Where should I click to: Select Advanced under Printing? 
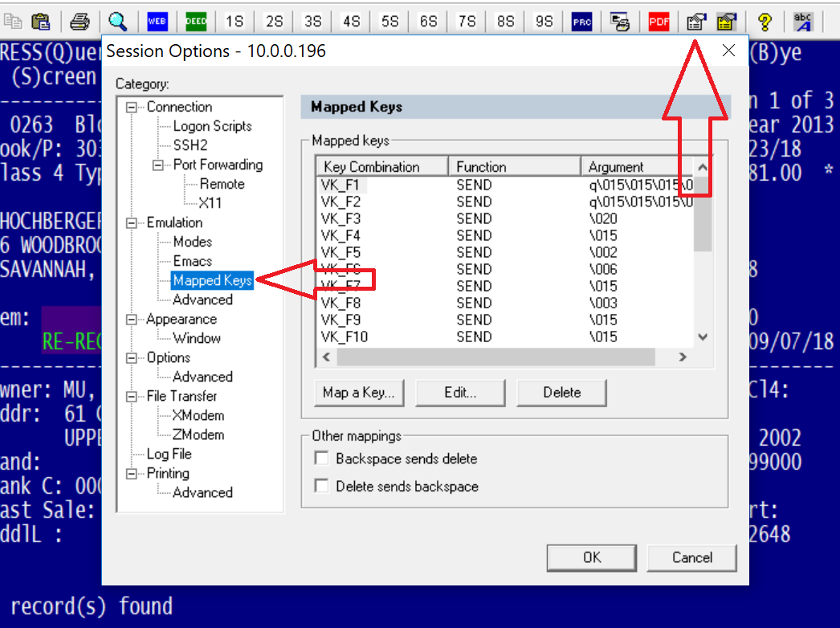pyautogui.click(x=202, y=492)
